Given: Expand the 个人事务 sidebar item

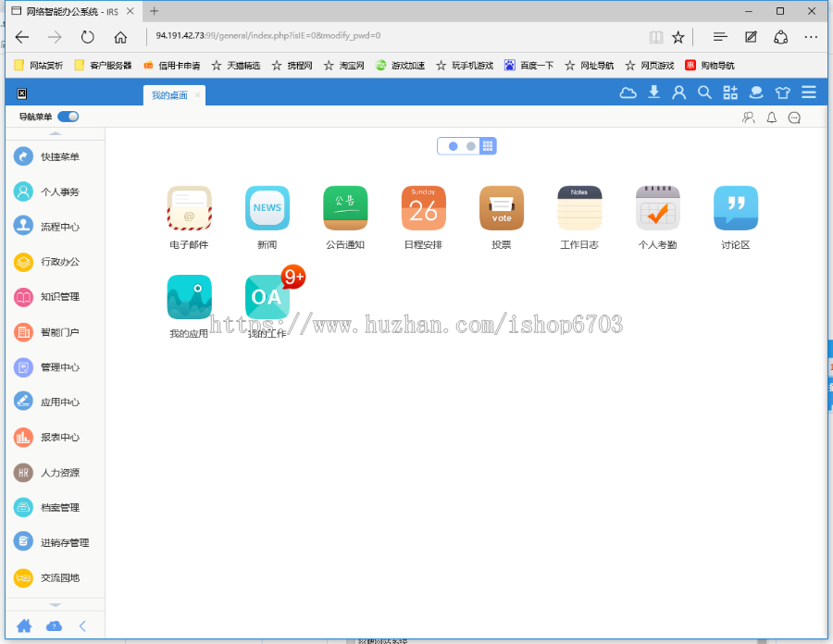Looking at the screenshot, I should (x=55, y=192).
